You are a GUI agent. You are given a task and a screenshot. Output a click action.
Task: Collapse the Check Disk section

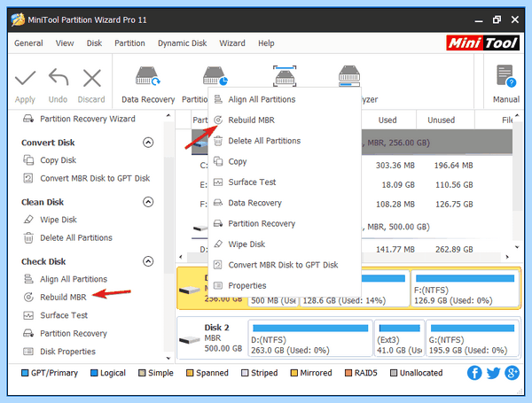click(148, 261)
